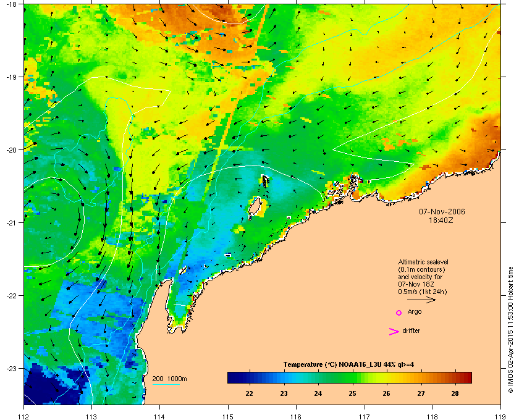Click the '18:40Z' time label

coord(441,220)
